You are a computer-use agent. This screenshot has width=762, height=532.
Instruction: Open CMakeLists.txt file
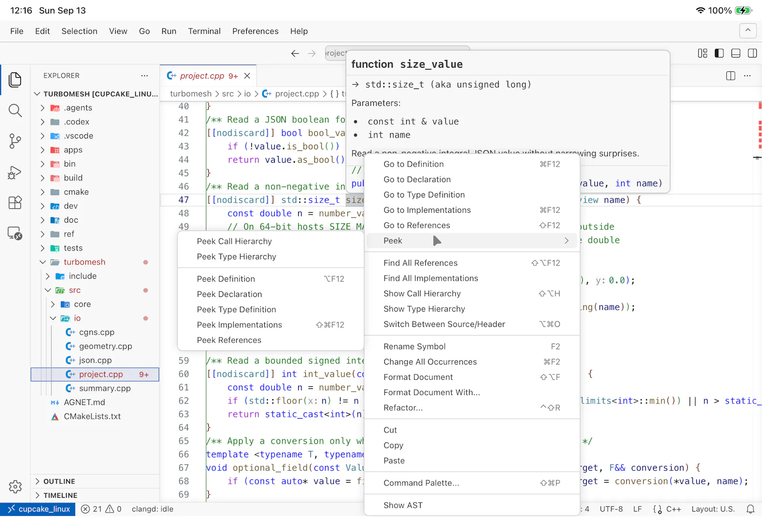(x=95, y=416)
